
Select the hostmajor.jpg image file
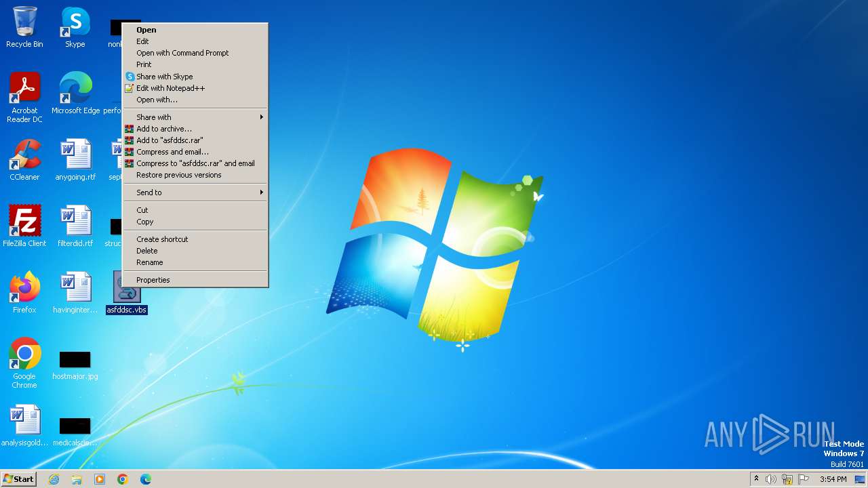(x=75, y=365)
